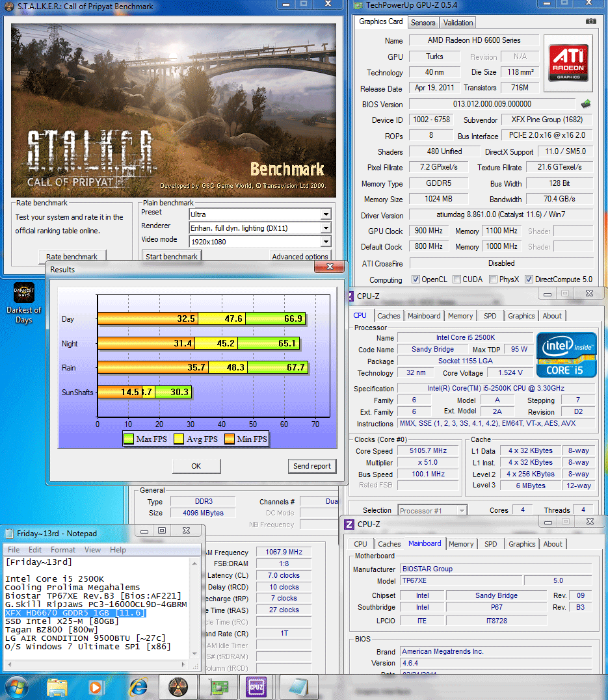Image resolution: width=608 pixels, height=700 pixels.
Task: Switch to GPU-Z taskbar icon
Action: pyautogui.click(x=218, y=688)
